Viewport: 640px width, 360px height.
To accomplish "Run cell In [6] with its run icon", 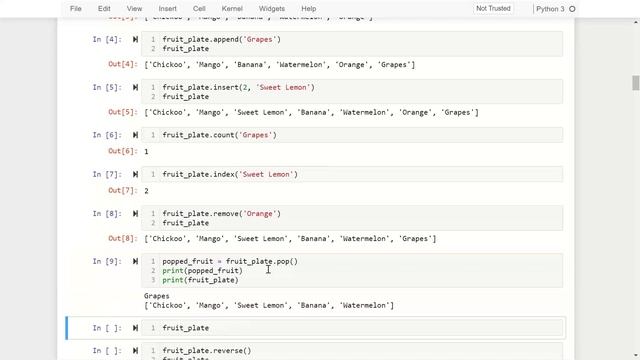I will 135,135.
